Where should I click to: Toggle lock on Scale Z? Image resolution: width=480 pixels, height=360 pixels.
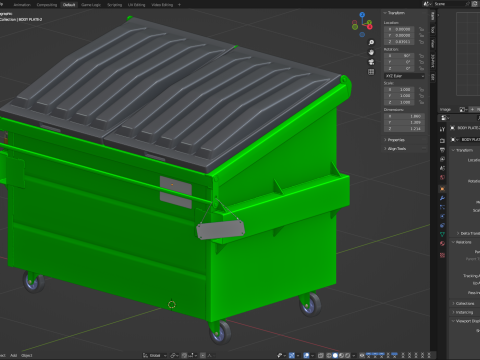(422, 102)
